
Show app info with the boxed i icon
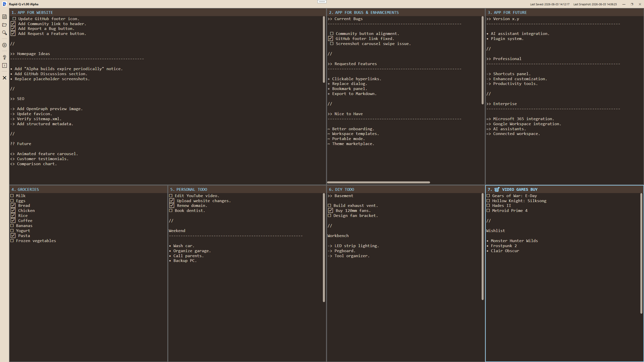click(5, 65)
